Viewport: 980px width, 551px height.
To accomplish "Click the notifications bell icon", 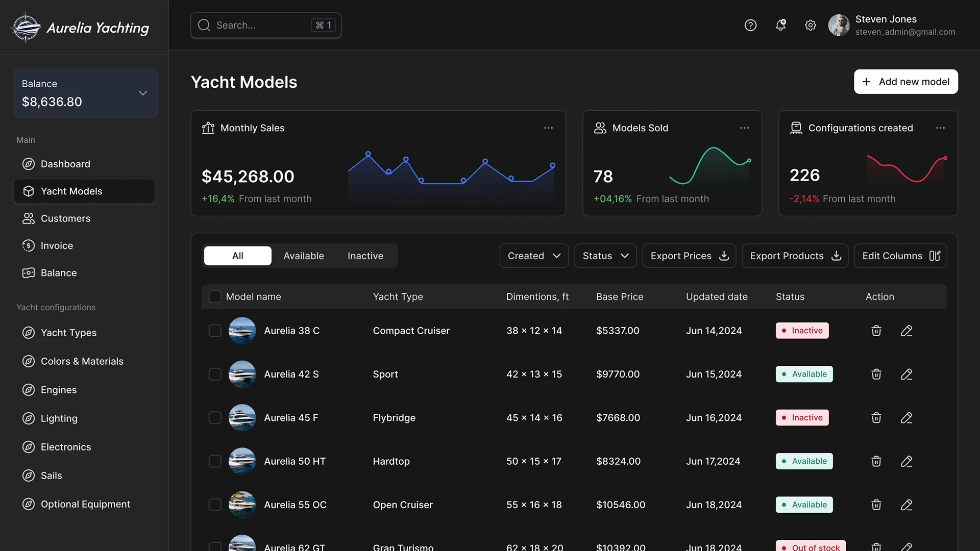I will tap(780, 25).
